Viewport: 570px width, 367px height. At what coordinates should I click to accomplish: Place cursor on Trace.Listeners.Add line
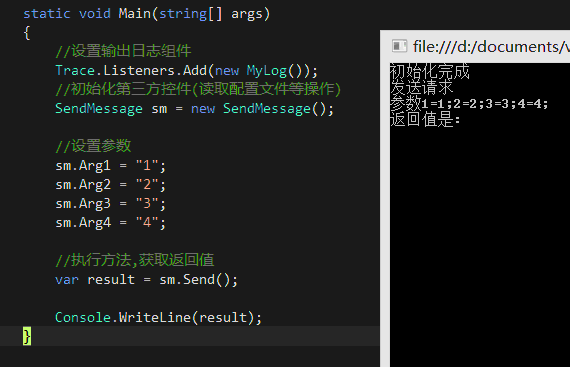[x=186, y=70]
